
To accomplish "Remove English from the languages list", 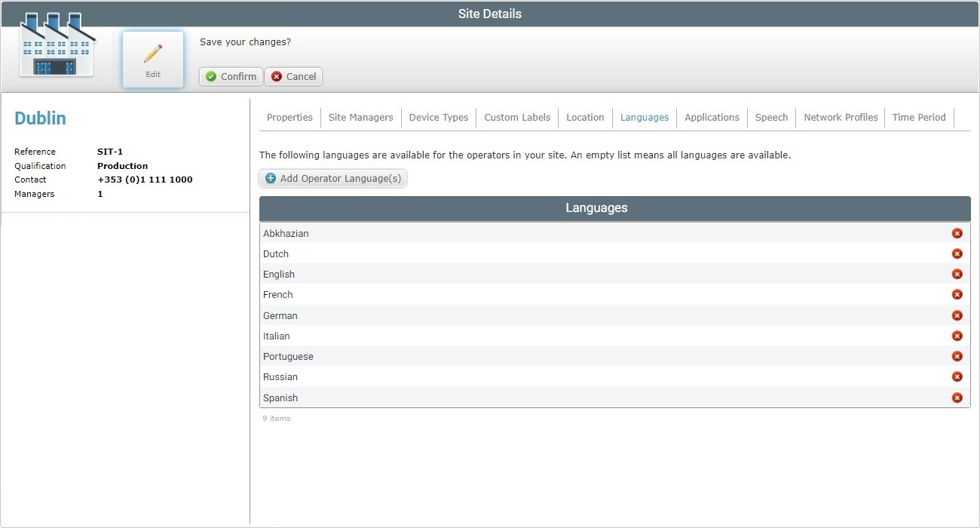I will click(x=957, y=274).
